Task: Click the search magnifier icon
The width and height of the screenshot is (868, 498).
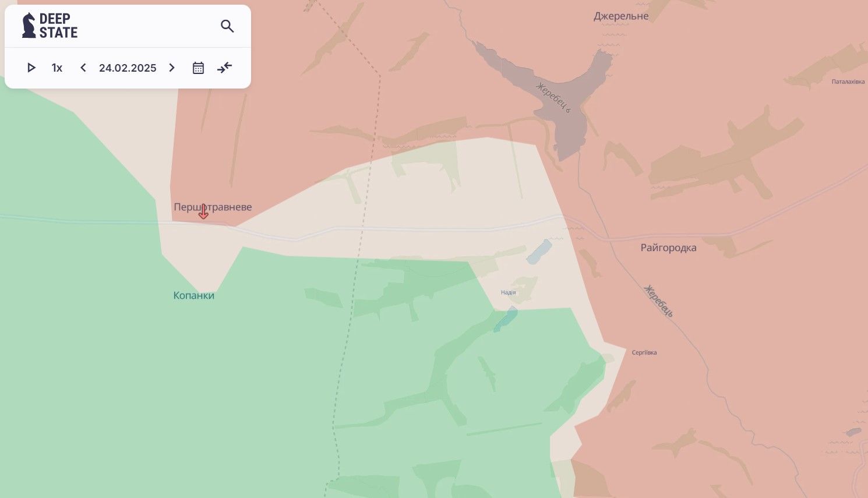Action: point(227,26)
